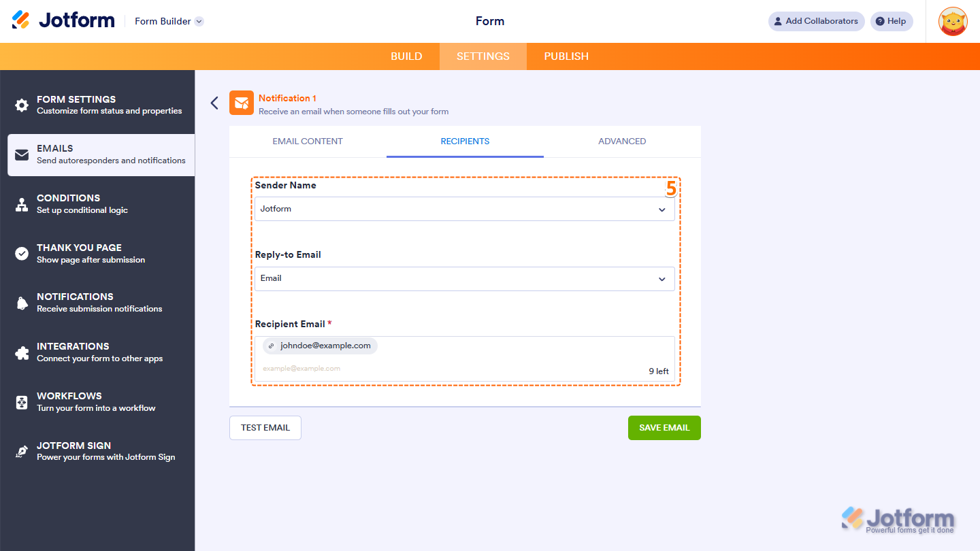This screenshot has width=980, height=551.
Task: Switch to the Email Content tab
Action: coord(308,141)
